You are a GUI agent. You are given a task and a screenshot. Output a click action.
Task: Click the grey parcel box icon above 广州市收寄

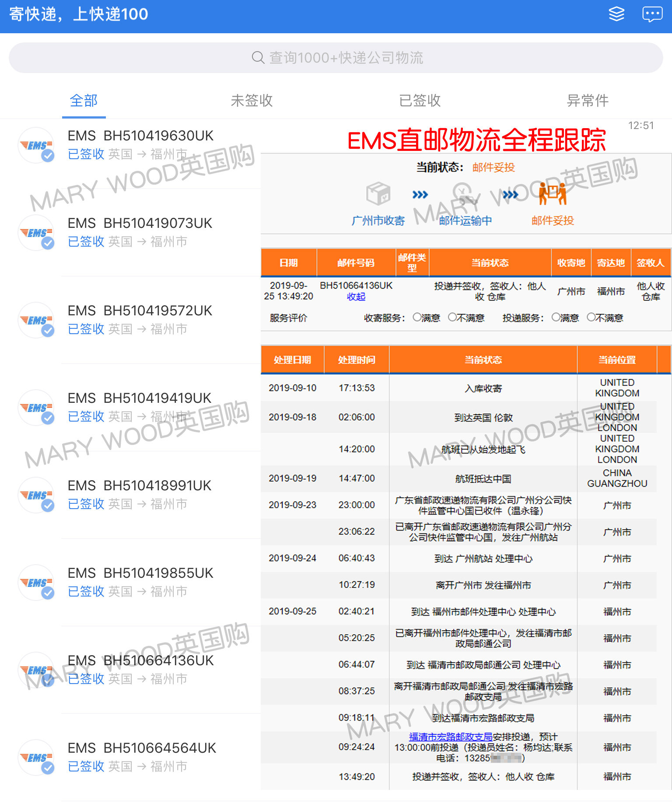coord(378,194)
